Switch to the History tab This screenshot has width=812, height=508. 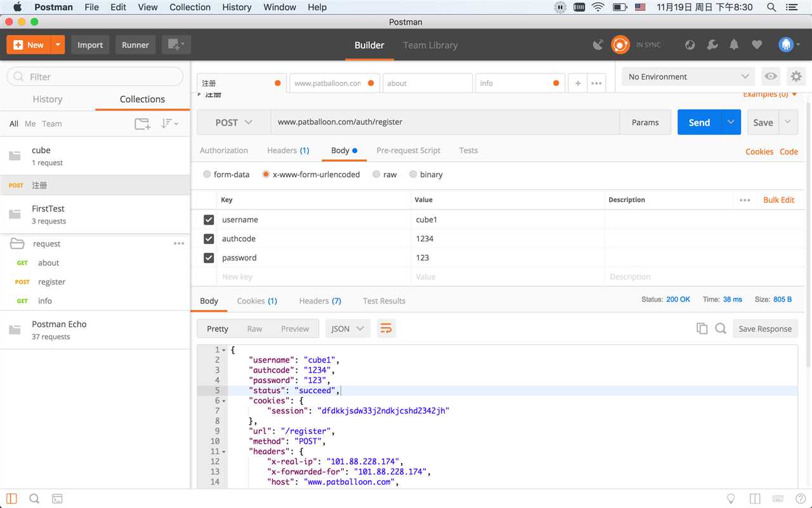point(48,99)
